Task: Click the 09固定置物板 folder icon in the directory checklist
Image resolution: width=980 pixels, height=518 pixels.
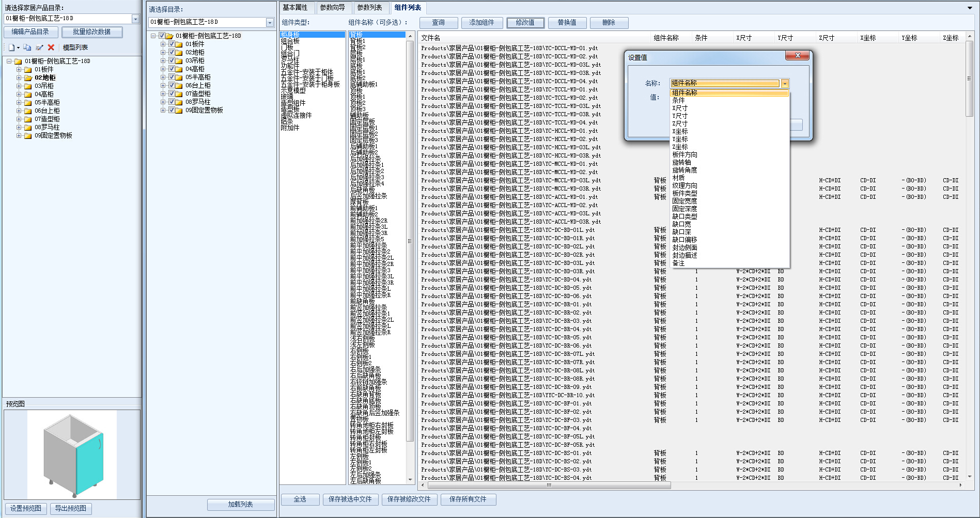Action: pyautogui.click(x=179, y=111)
